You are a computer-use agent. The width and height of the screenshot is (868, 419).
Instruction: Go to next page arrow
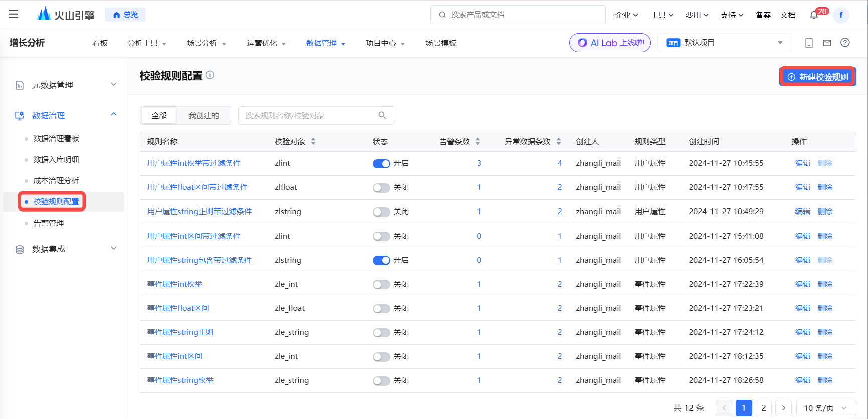[x=783, y=408]
